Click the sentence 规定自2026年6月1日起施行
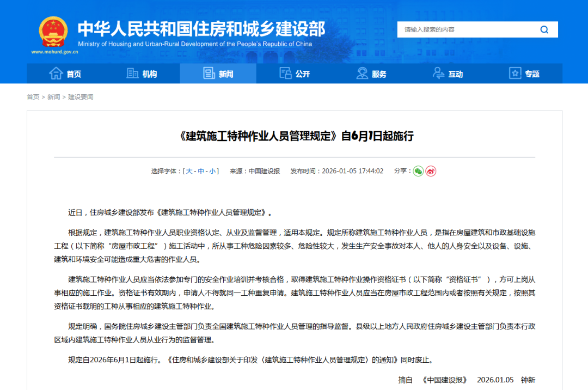Image resolution: width=588 pixels, height=390 pixels. pyautogui.click(x=115, y=360)
